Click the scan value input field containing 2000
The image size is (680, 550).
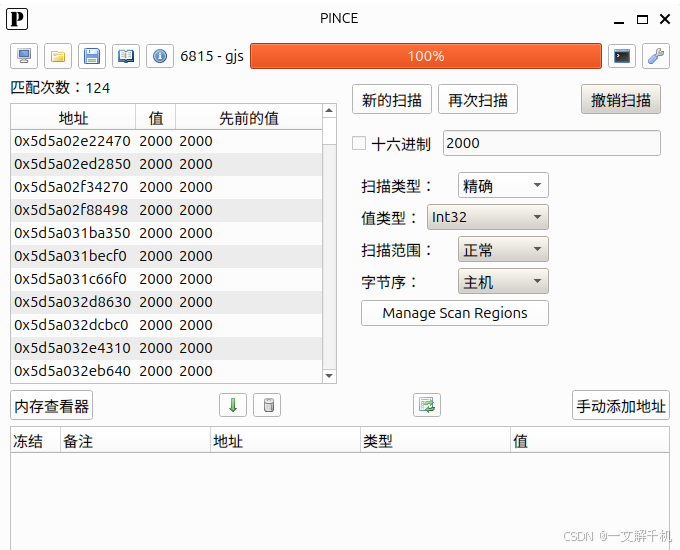click(x=552, y=143)
